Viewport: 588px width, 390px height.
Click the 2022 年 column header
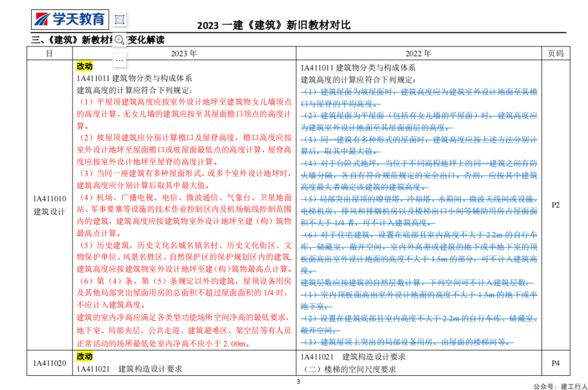click(418, 53)
